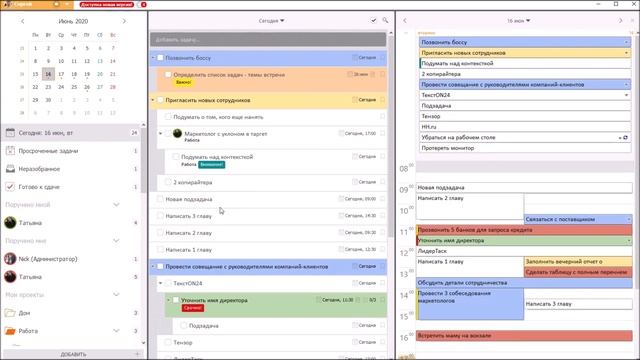Screen dimensions: 640x360
Task: Collapse Мои проекты section
Action: (116, 295)
